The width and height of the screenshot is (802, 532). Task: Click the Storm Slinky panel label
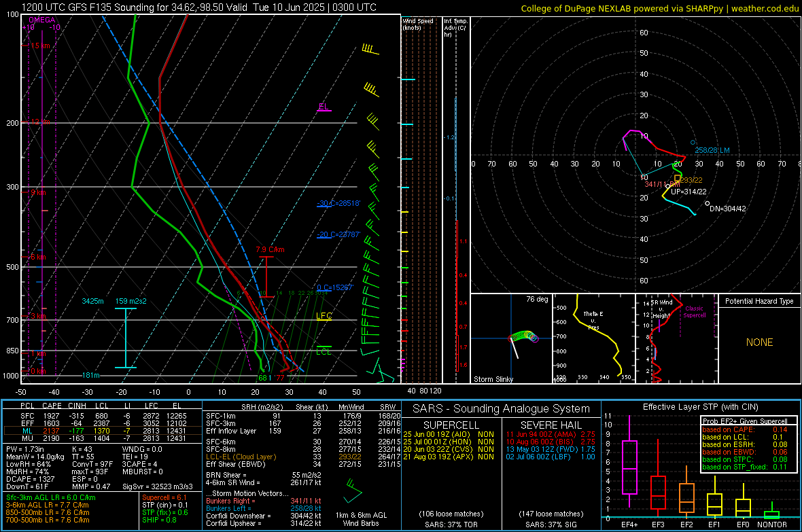493,379
